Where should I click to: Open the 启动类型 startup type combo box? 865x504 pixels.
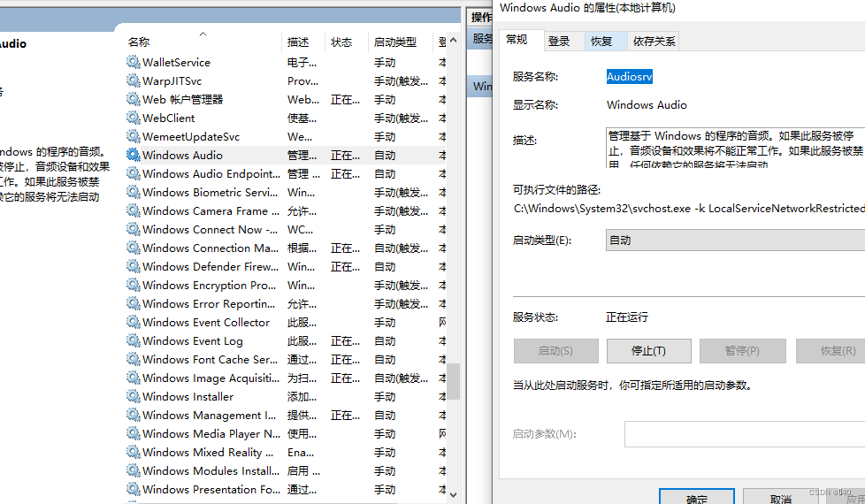(735, 241)
